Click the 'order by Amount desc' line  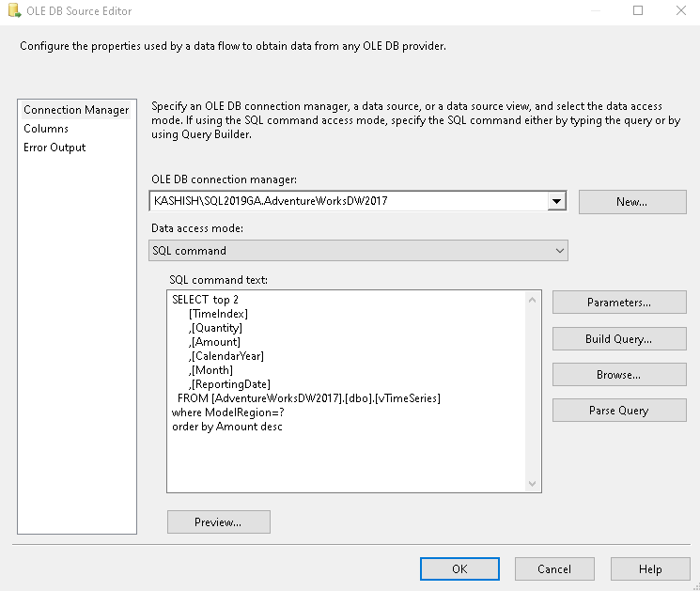point(227,427)
